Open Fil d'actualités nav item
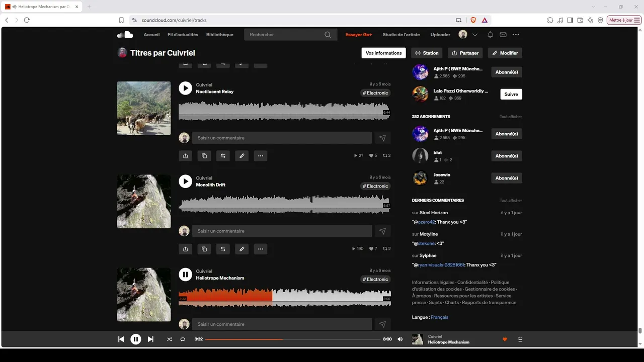The image size is (644, 362). point(183,35)
